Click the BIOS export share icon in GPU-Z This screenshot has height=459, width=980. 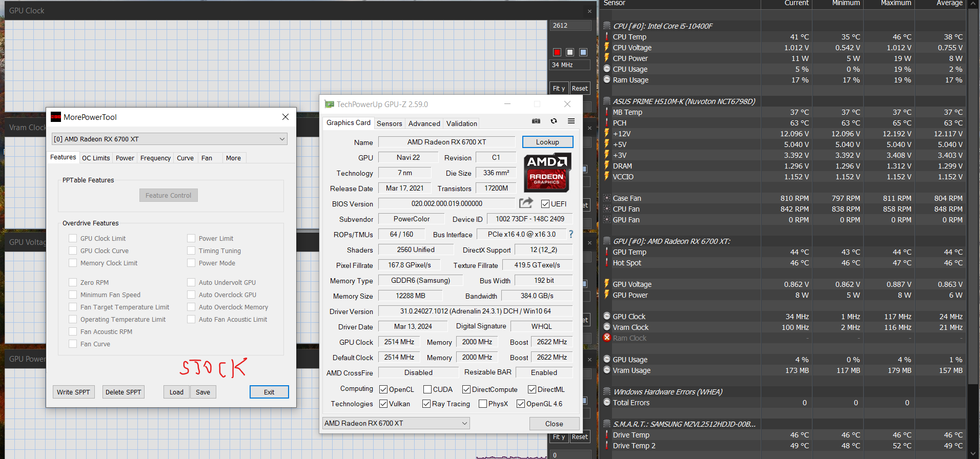pyautogui.click(x=526, y=203)
